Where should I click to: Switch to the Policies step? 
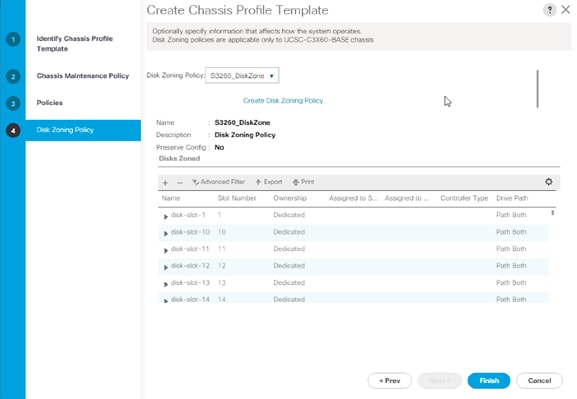tap(50, 103)
